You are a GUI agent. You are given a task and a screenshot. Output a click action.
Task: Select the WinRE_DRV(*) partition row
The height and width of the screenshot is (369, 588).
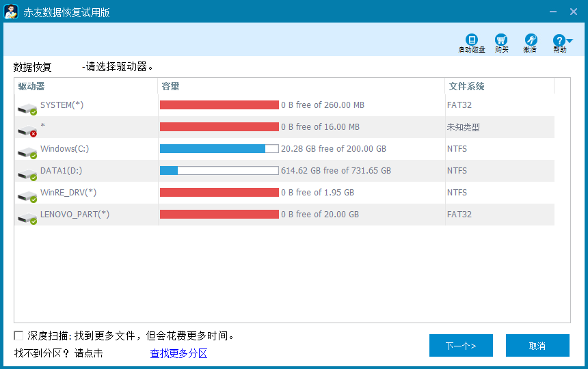coord(68,193)
